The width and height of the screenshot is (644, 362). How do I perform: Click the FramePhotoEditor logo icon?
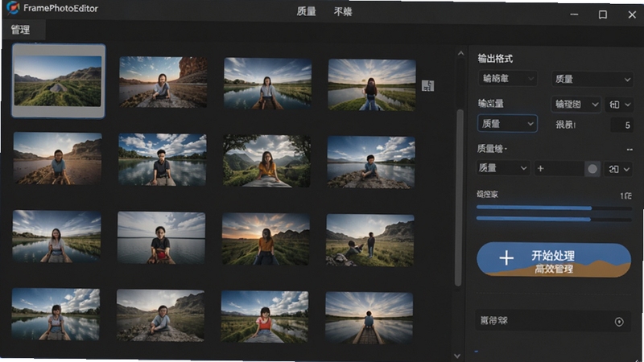[x=13, y=8]
